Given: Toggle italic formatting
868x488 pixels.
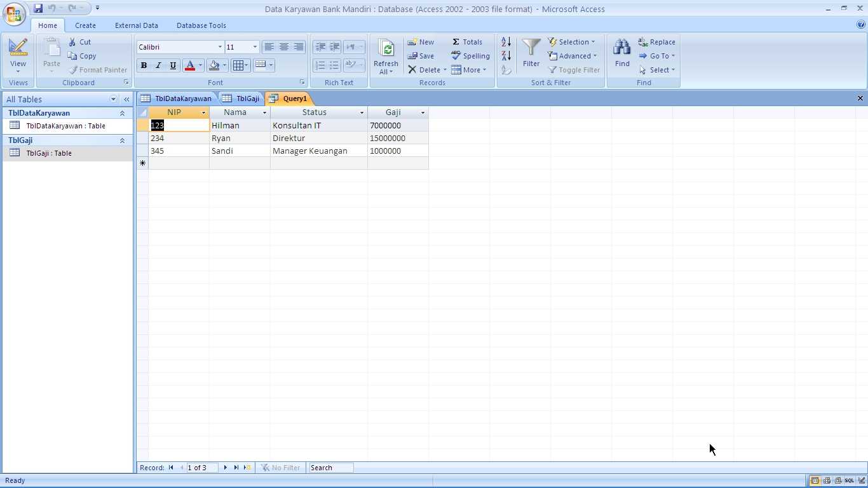Looking at the screenshot, I should click(158, 65).
